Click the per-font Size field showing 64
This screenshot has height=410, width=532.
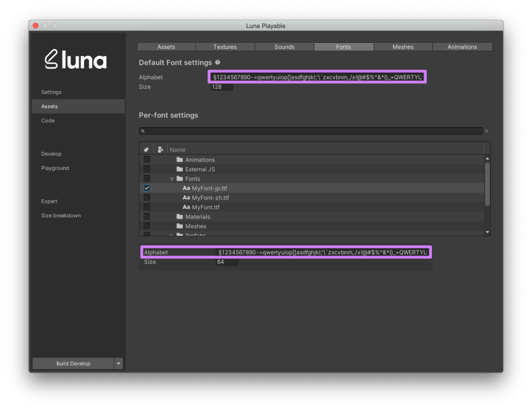[x=227, y=262]
